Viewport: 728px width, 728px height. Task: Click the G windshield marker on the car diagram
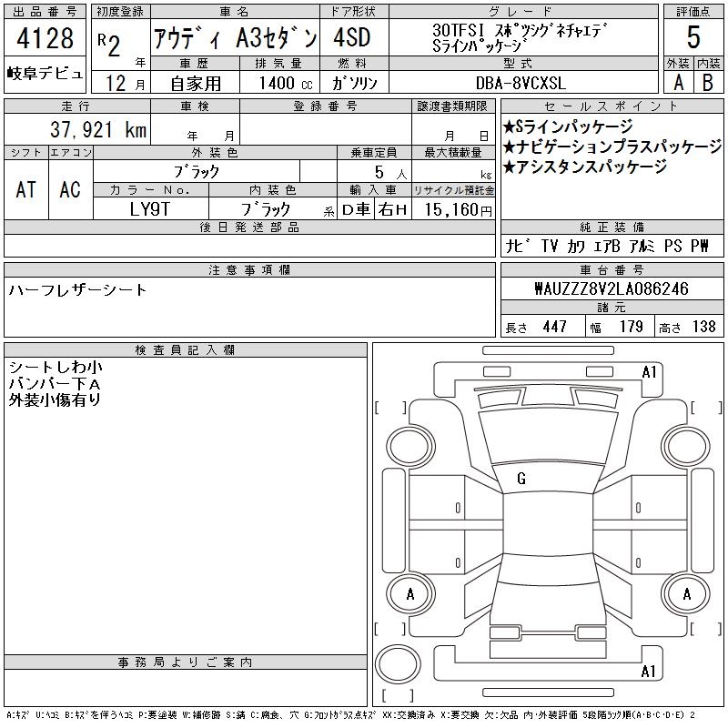click(521, 479)
